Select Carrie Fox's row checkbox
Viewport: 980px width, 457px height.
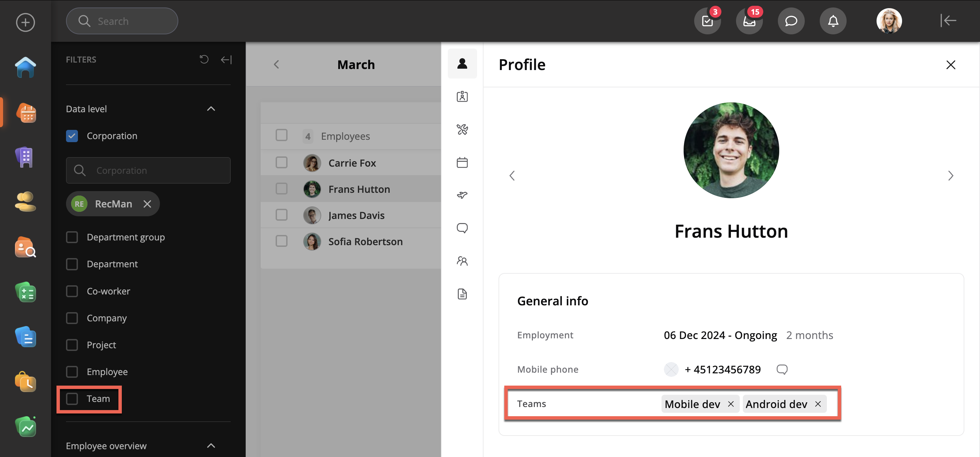pyautogui.click(x=281, y=163)
